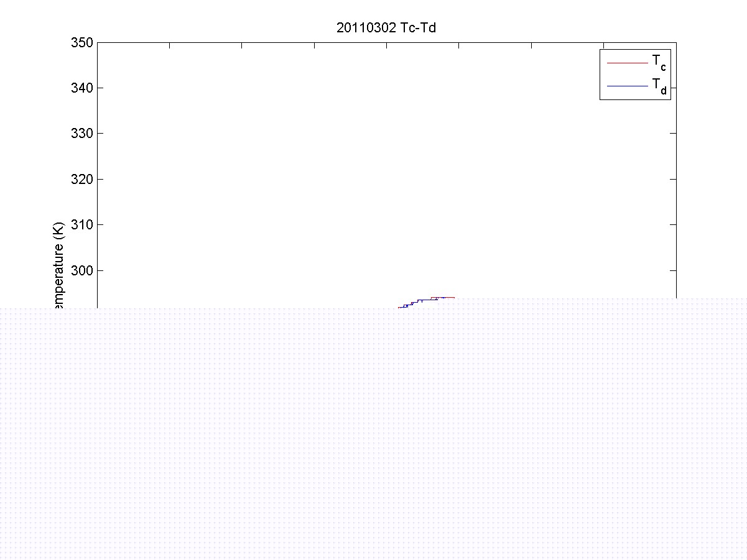Viewport: 747px width, 560px height.
Task: Click the 330 y-axis tick label
Action: (81, 134)
